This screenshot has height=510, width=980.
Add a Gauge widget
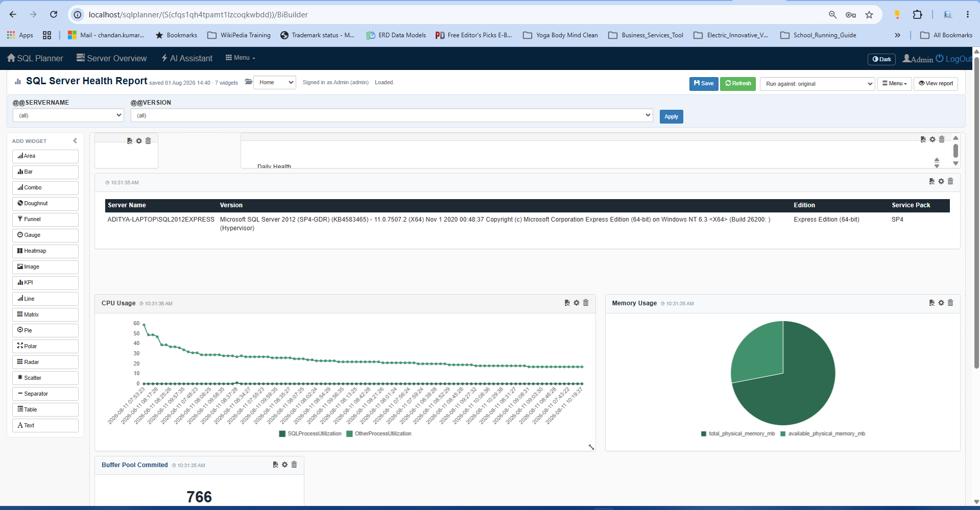pyautogui.click(x=45, y=235)
